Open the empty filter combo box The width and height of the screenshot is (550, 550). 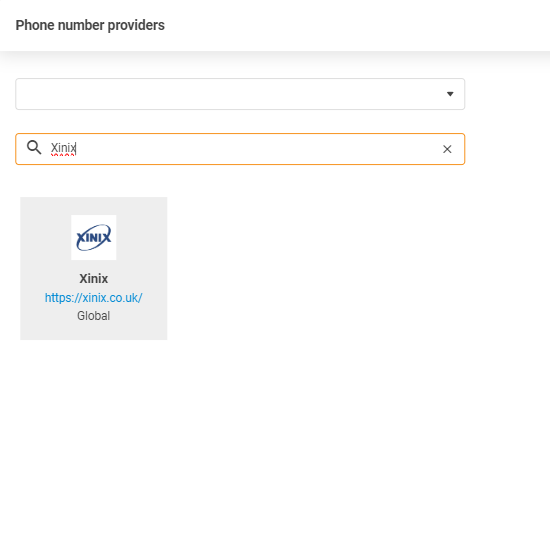pyautogui.click(x=240, y=94)
